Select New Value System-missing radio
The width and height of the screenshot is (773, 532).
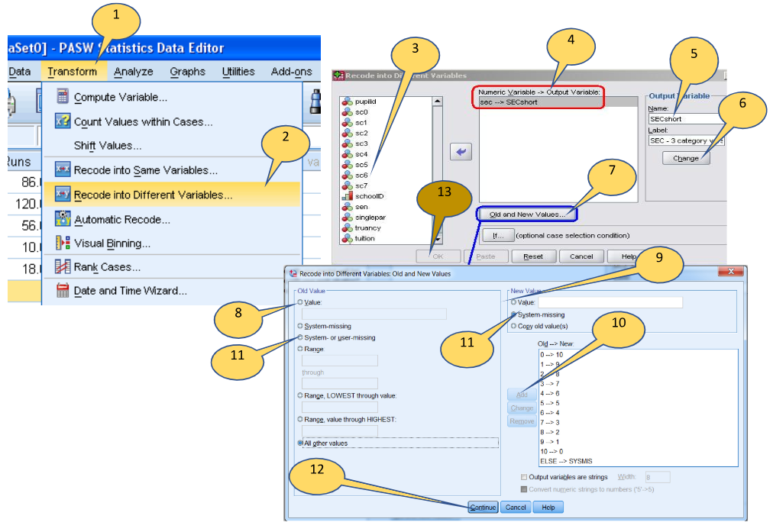(x=514, y=314)
